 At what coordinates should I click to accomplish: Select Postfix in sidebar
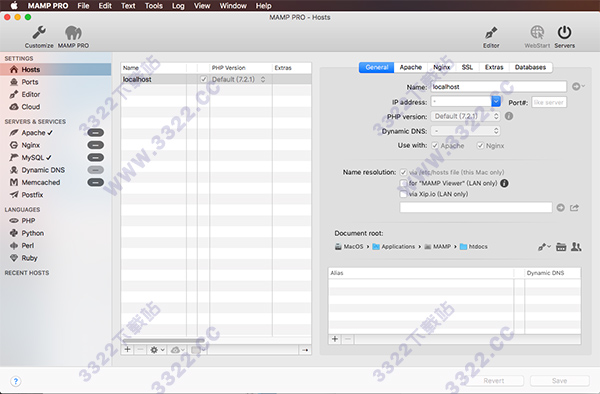pyautogui.click(x=32, y=195)
